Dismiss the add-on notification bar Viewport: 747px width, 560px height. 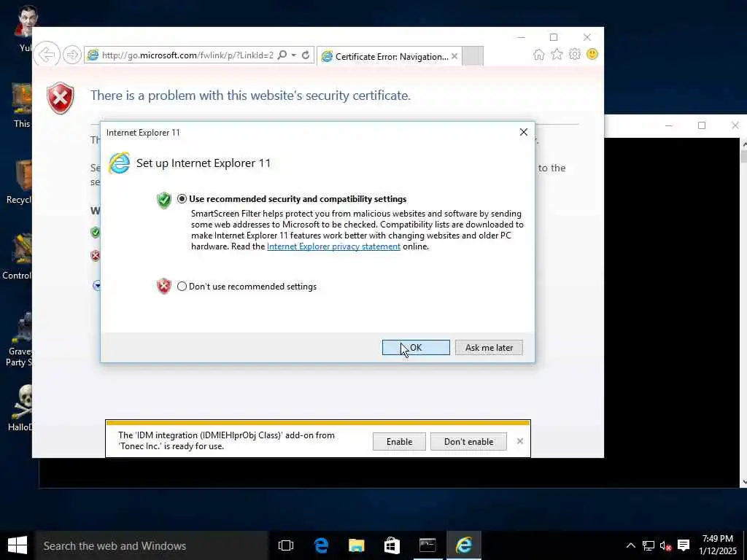tap(520, 441)
